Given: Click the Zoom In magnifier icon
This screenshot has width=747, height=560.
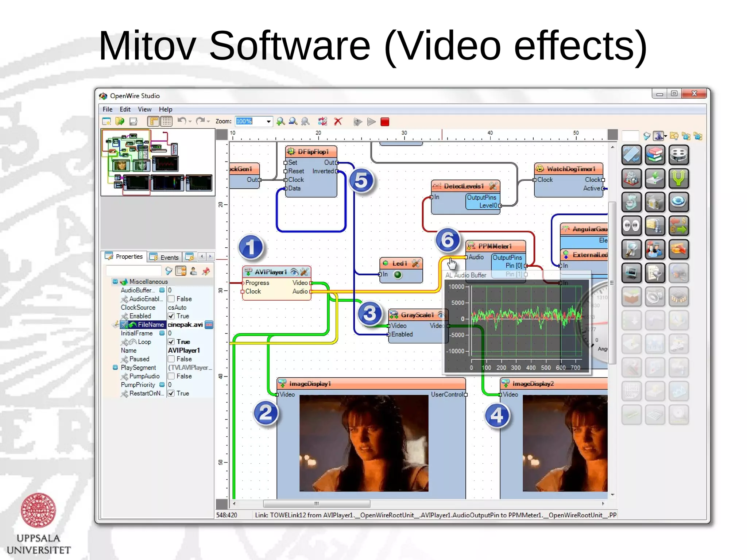Looking at the screenshot, I should click(x=280, y=121).
